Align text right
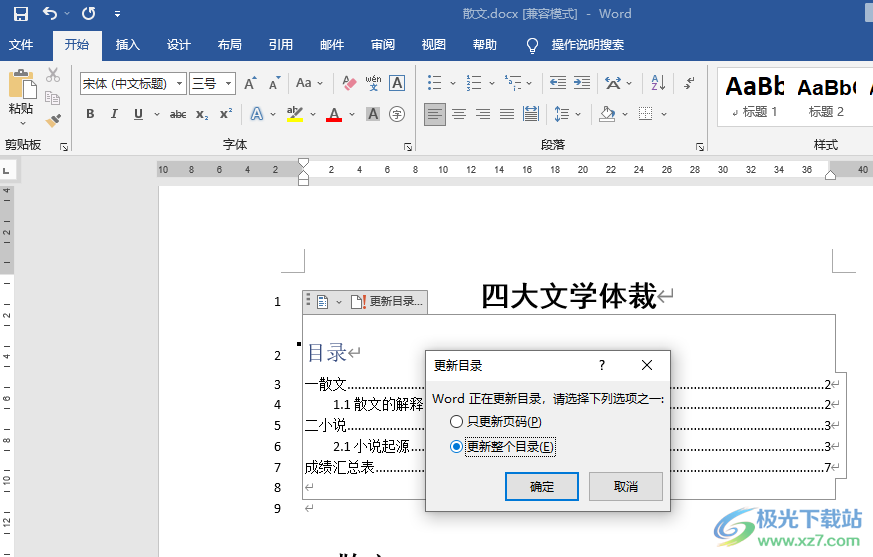 click(x=483, y=115)
